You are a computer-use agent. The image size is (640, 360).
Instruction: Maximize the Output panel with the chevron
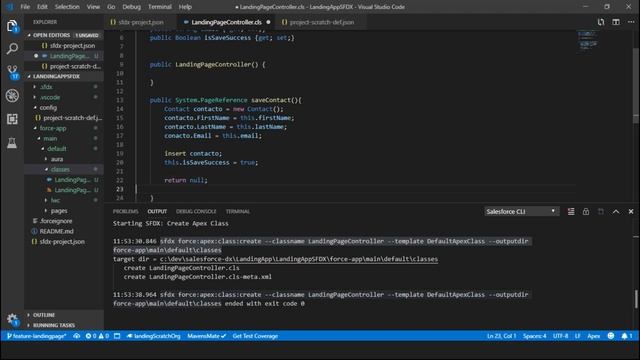click(x=616, y=211)
